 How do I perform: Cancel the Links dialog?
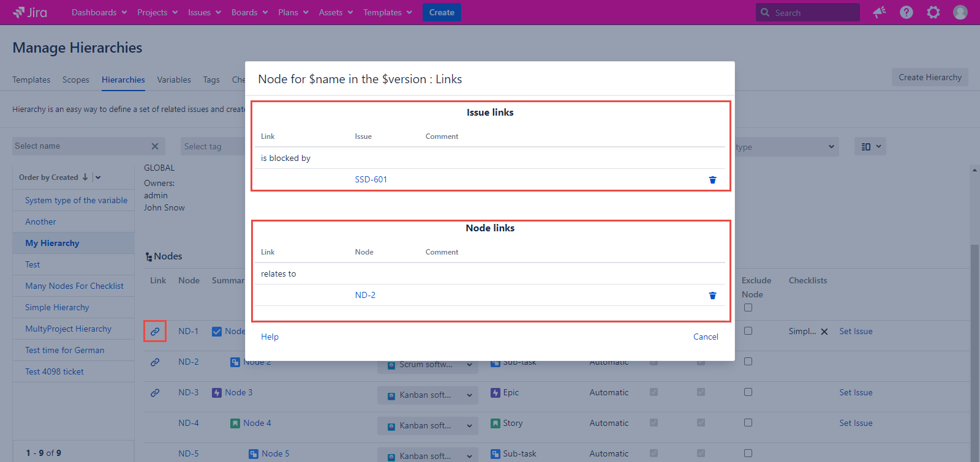click(706, 337)
